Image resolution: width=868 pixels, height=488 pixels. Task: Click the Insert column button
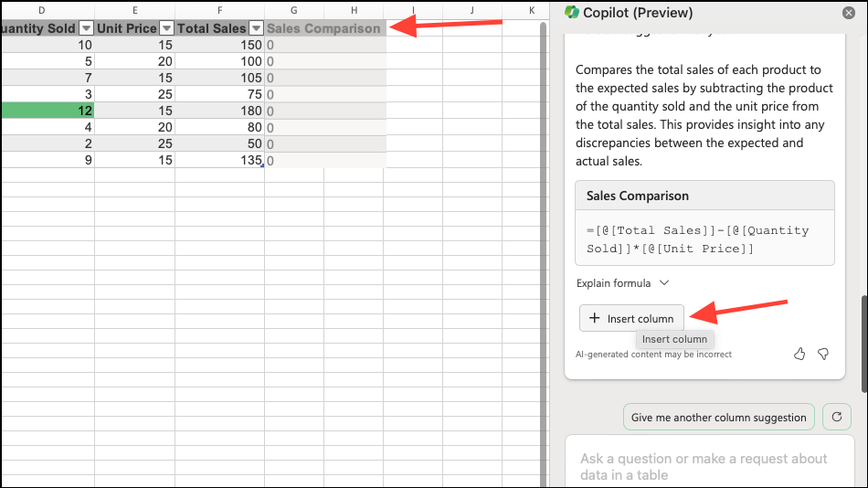pos(631,319)
